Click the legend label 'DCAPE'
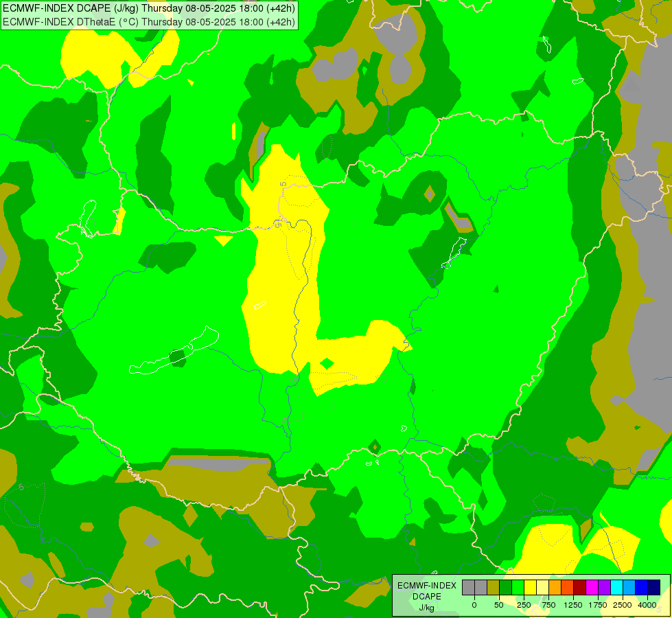The height and width of the screenshot is (618, 672). point(427,597)
